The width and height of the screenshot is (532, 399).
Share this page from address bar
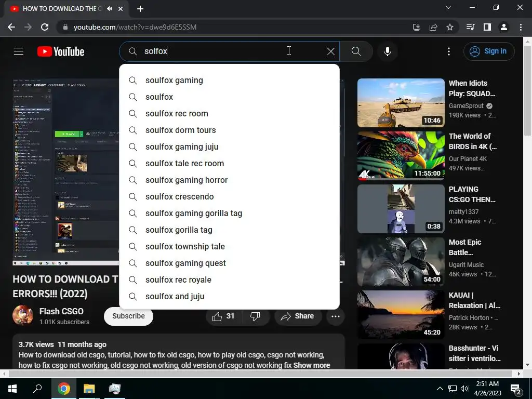pyautogui.click(x=433, y=27)
